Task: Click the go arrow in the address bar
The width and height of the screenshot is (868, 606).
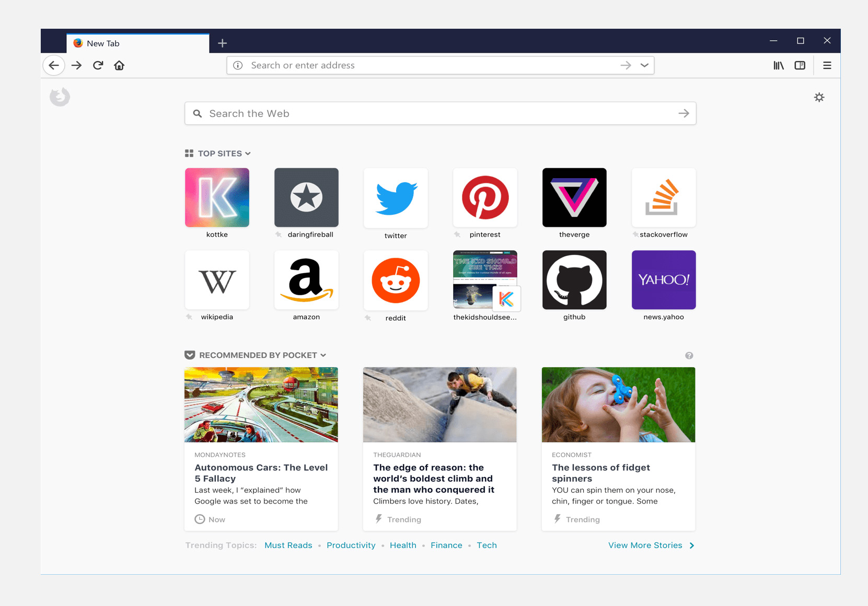Action: (626, 65)
